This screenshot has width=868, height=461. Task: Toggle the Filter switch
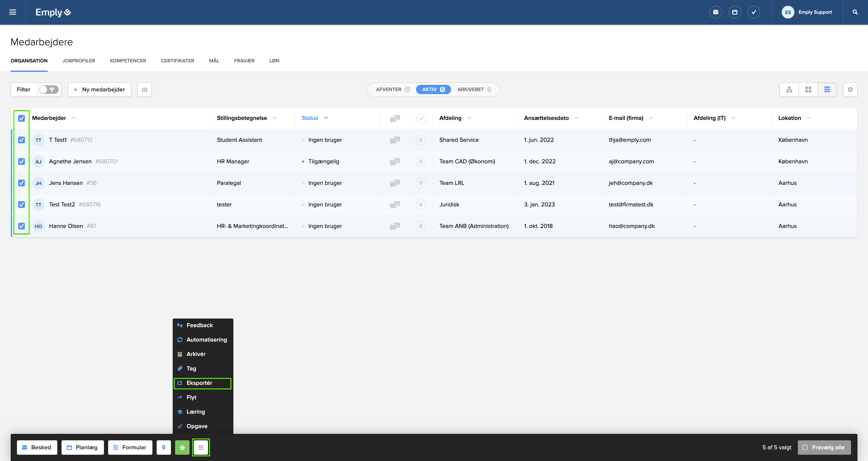[x=49, y=89]
